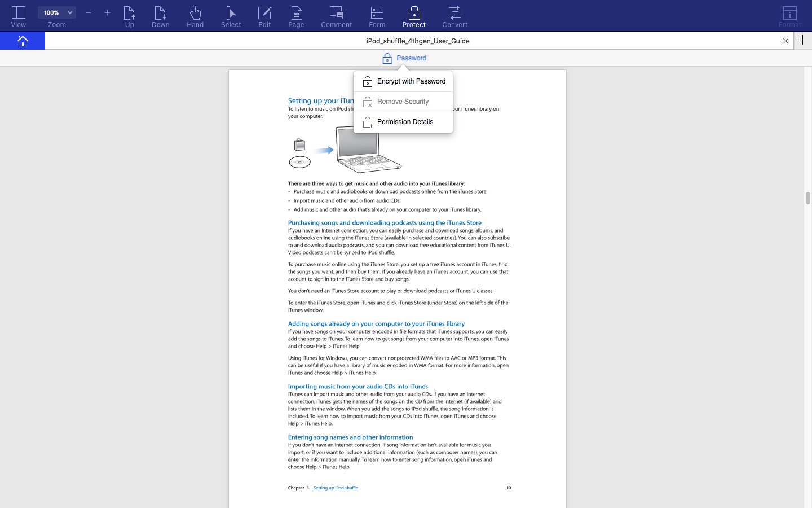Click the bold line 'There are three ways to get music'
The image size is (812, 508).
[x=376, y=183]
